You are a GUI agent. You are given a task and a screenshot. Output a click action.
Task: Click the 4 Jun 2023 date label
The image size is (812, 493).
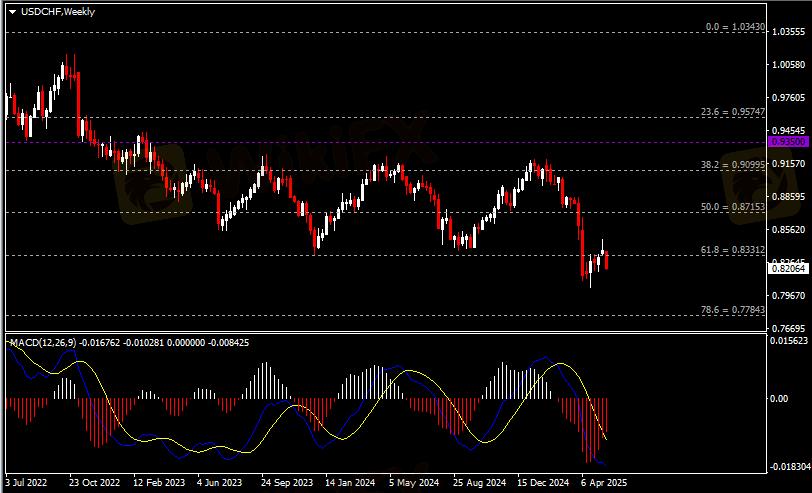click(x=221, y=483)
